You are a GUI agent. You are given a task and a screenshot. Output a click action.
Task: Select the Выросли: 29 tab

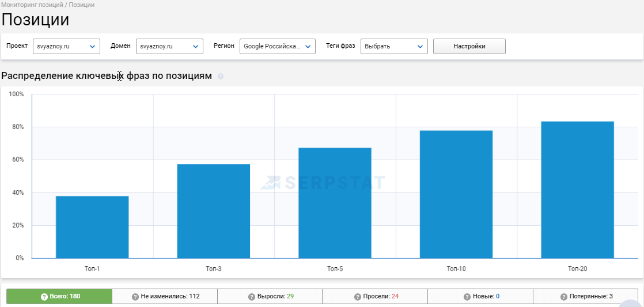[270, 296]
